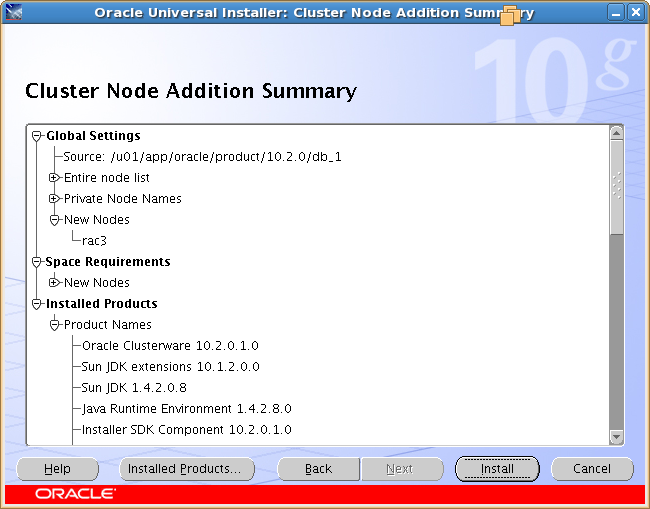Cancel the installer
The width and height of the screenshot is (650, 509).
pyautogui.click(x=592, y=469)
